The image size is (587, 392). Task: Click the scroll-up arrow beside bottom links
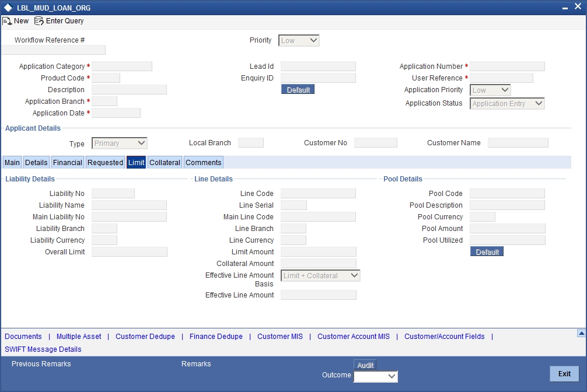coord(581,333)
